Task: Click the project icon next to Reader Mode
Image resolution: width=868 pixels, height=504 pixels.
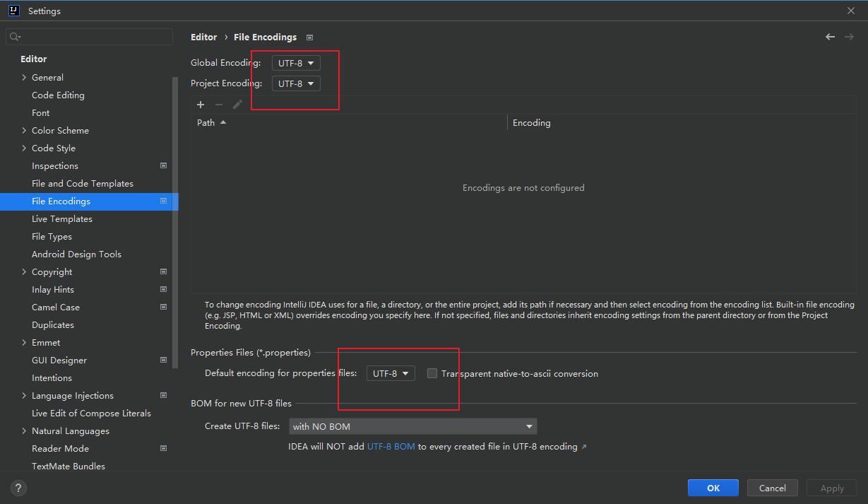Action: coord(163,448)
